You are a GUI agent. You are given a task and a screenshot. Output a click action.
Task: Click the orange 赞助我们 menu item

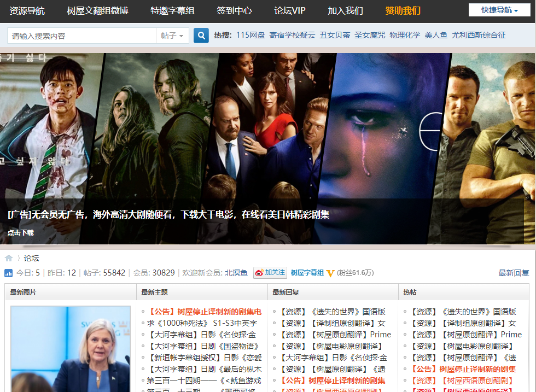coord(403,10)
